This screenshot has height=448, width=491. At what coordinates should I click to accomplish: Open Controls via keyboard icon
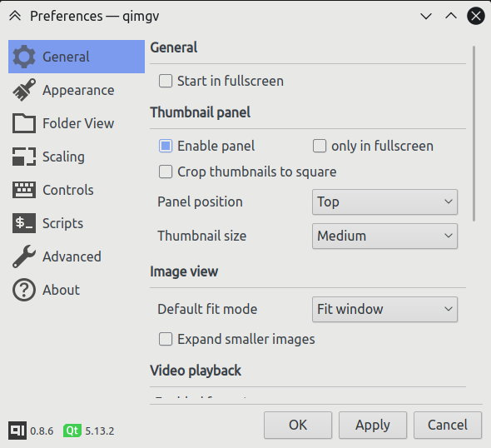(x=24, y=190)
